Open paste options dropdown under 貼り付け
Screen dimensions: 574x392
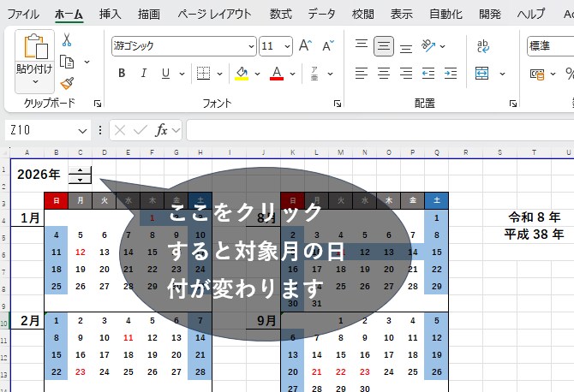[35, 82]
